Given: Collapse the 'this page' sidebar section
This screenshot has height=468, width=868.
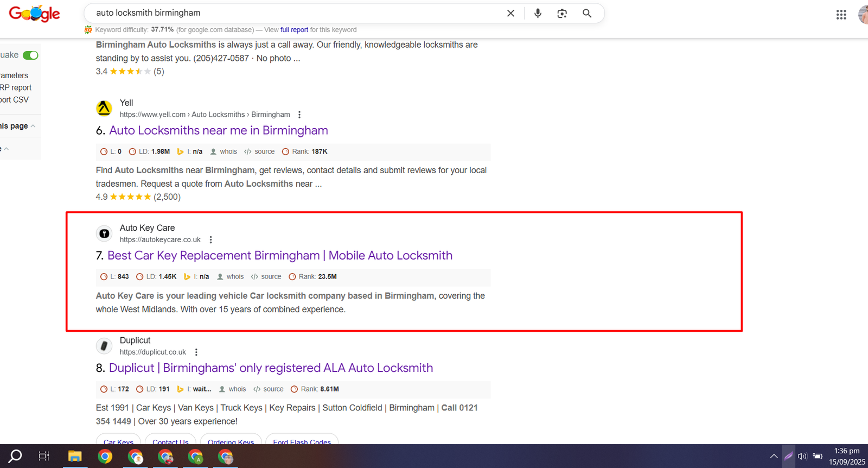Looking at the screenshot, I should click(x=33, y=126).
